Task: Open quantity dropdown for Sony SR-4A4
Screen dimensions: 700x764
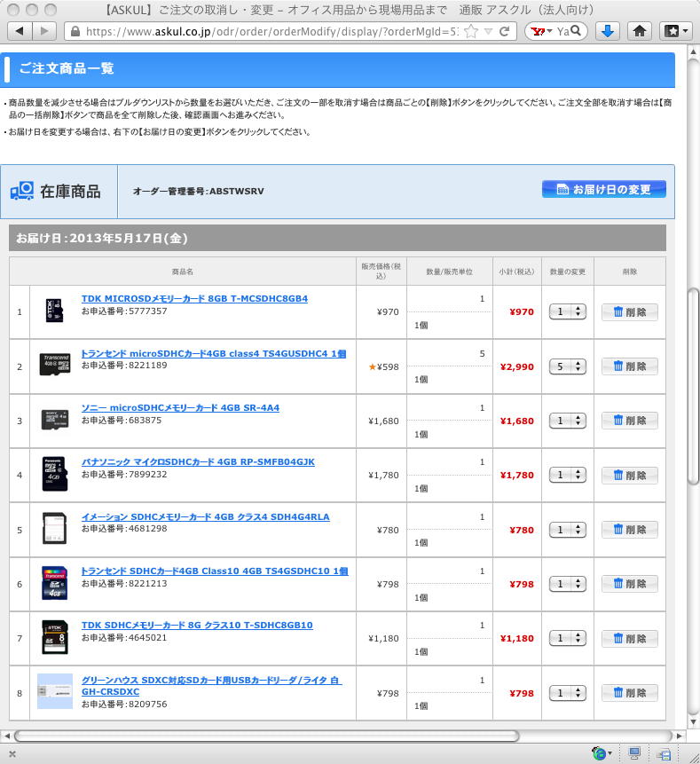Action: tap(568, 421)
